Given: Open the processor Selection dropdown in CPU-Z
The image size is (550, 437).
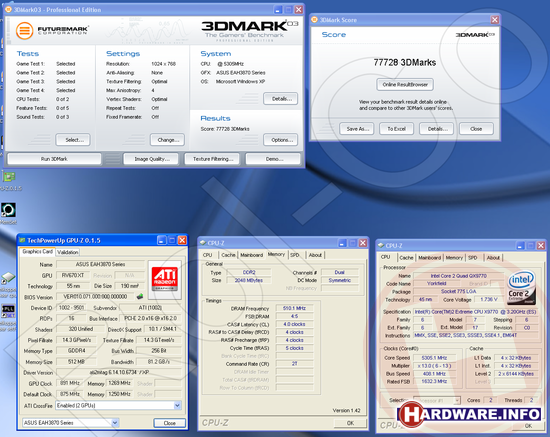Looking at the screenshot, I should tap(457, 400).
